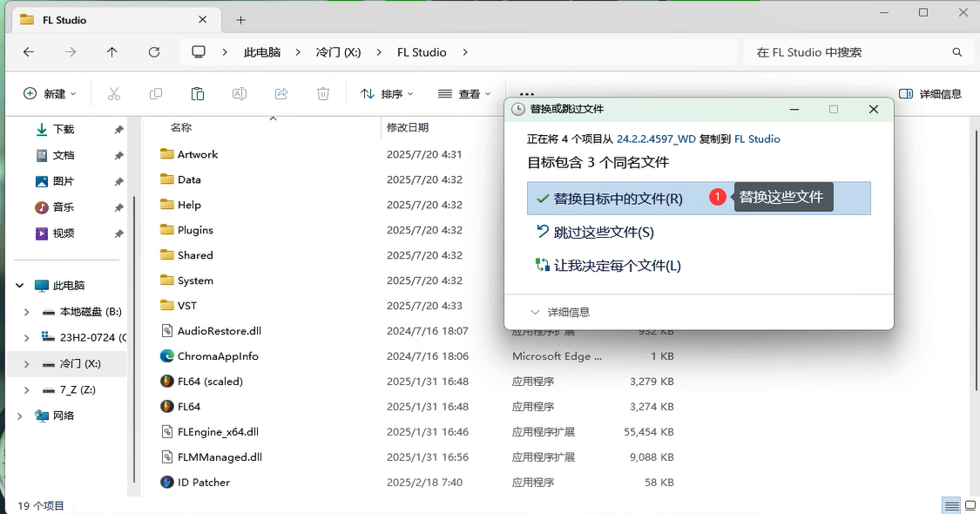Go up one folder level
This screenshot has width=980, height=514.
[112, 52]
